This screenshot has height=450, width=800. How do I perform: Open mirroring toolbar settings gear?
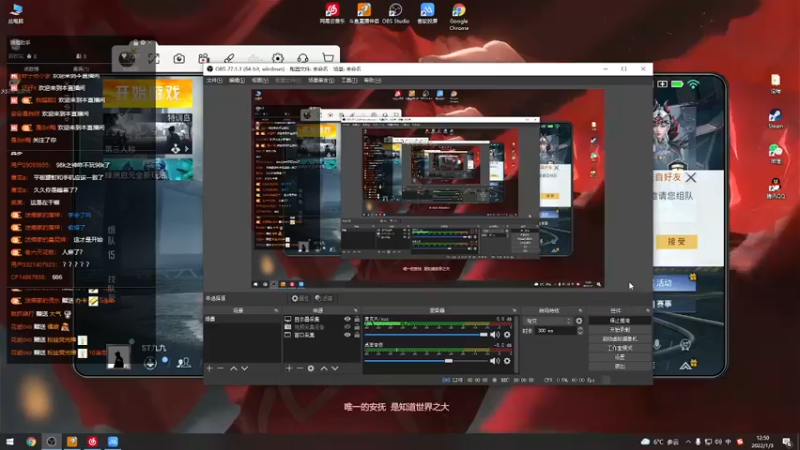(278, 59)
